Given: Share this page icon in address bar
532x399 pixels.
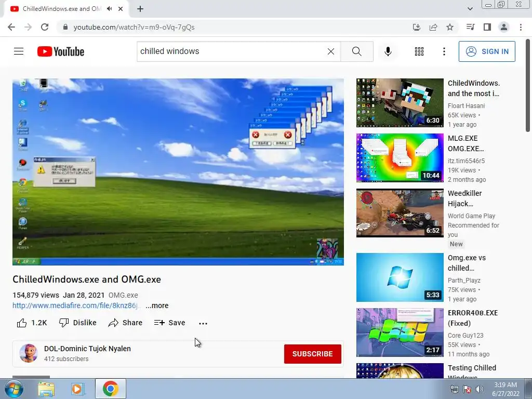Looking at the screenshot, I should (433, 27).
